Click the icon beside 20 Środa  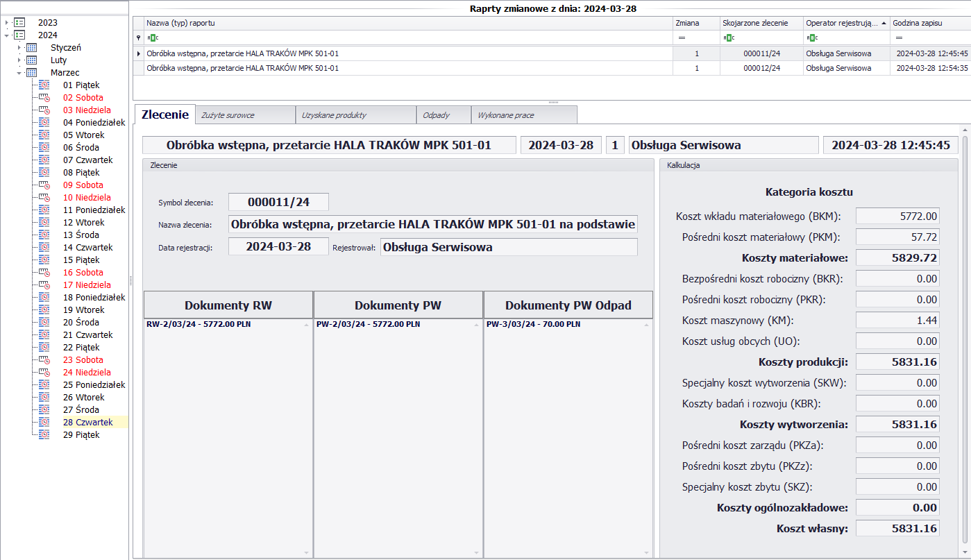point(44,323)
